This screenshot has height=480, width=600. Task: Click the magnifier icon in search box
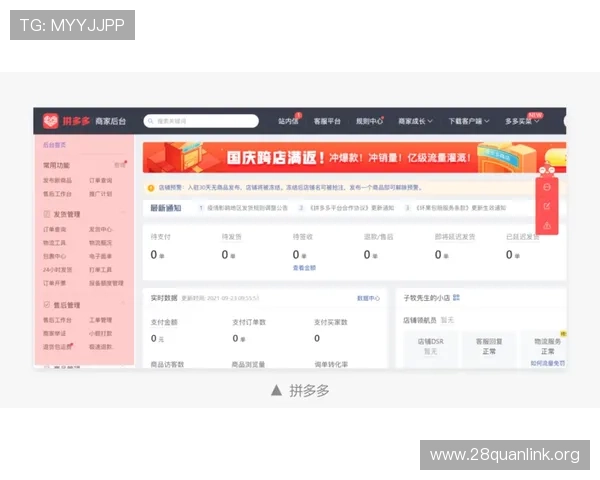151,121
